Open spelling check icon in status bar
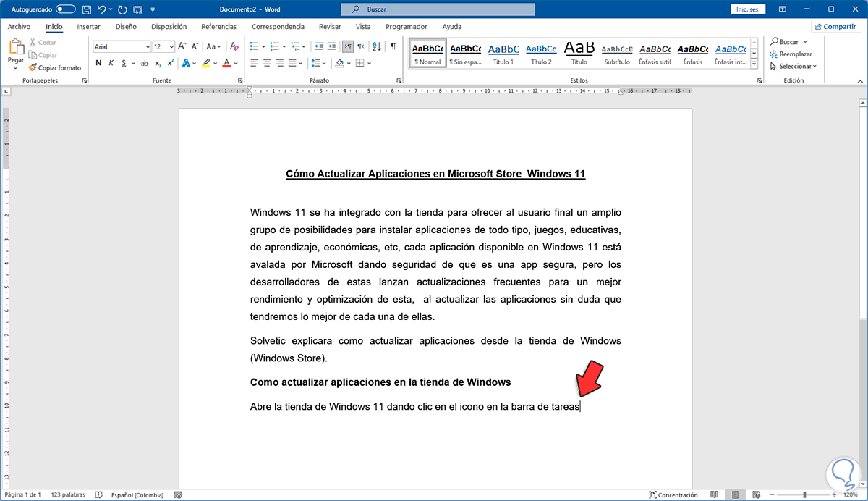The width and height of the screenshot is (868, 501). [98, 495]
